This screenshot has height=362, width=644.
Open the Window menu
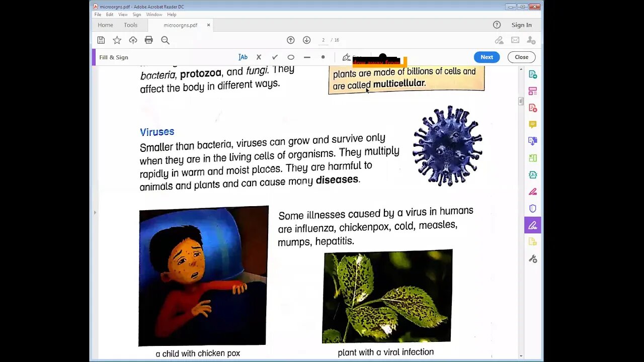(154, 15)
